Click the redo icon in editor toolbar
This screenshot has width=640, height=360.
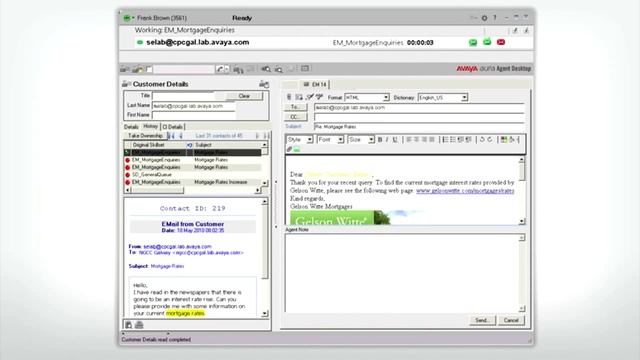[490, 140]
